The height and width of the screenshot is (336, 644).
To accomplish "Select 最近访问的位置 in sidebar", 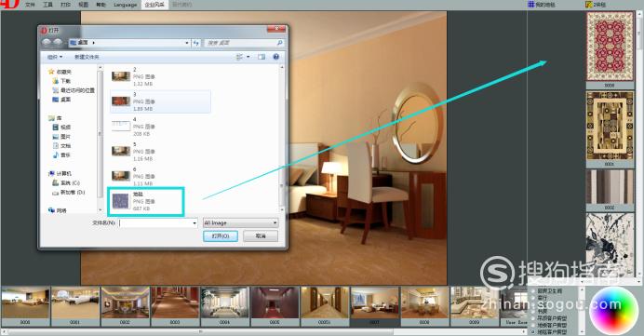I will [x=74, y=90].
